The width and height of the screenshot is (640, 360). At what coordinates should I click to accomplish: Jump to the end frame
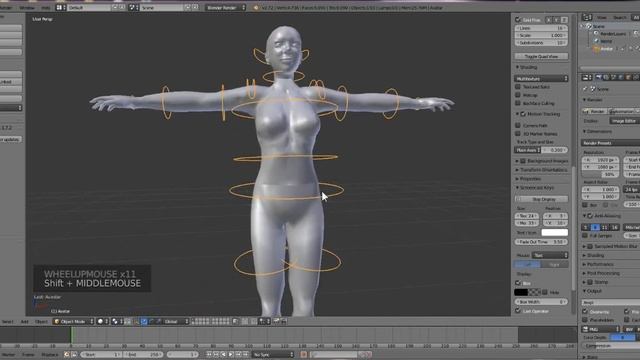pyautogui.click(x=246, y=355)
